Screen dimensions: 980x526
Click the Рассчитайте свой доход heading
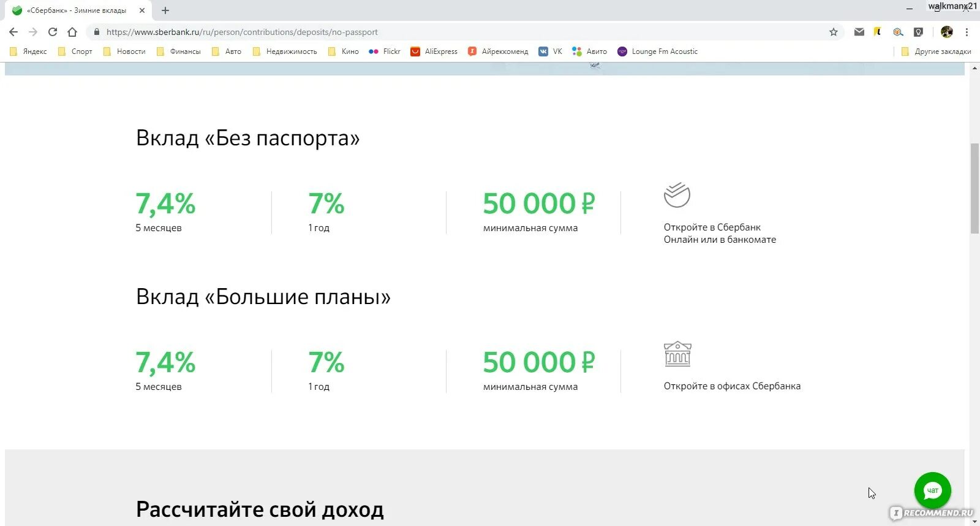(260, 509)
